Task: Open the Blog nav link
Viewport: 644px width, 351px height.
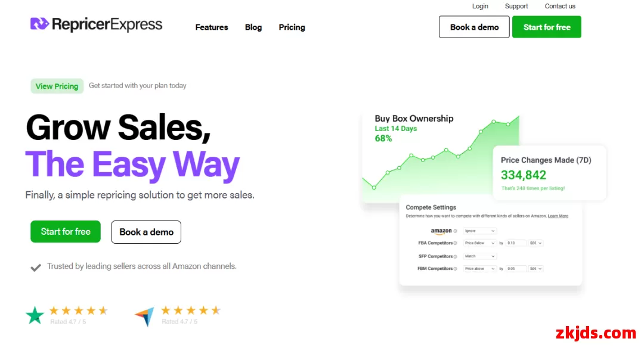Action: (x=253, y=27)
